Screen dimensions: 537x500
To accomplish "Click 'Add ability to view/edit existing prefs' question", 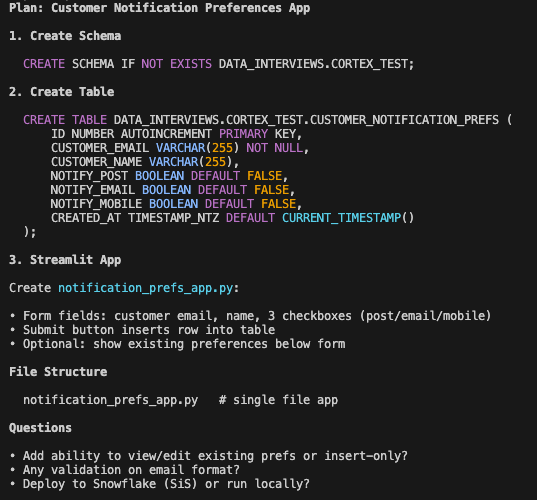I will click(x=209, y=456).
